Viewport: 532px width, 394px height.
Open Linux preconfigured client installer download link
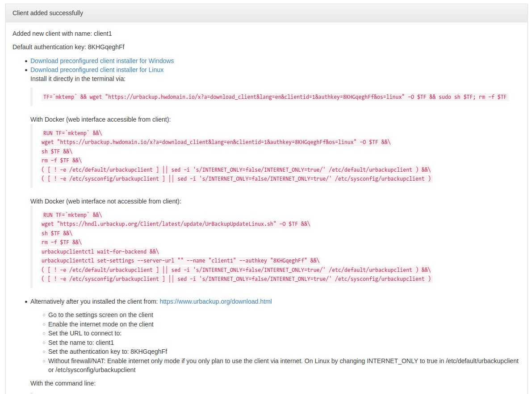(97, 70)
